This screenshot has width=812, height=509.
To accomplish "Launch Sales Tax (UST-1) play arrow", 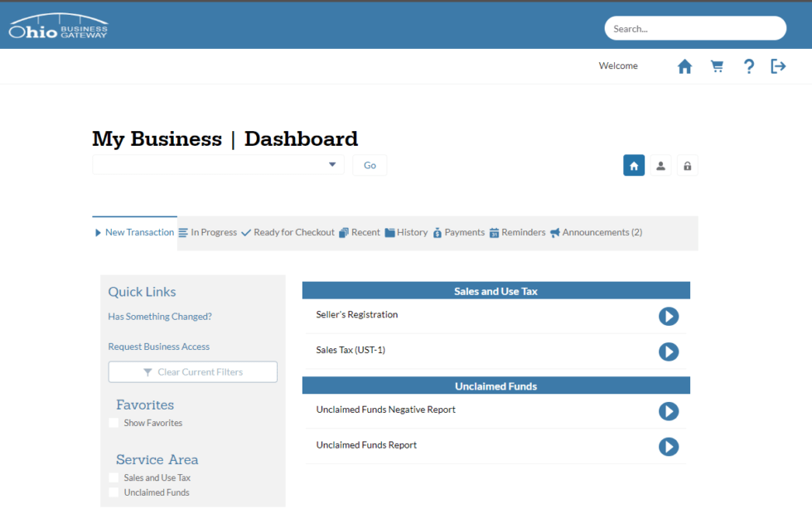I will pos(668,351).
